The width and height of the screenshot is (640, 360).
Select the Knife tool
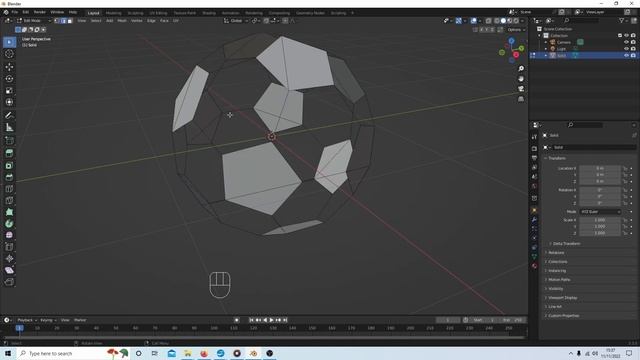[x=9, y=200]
